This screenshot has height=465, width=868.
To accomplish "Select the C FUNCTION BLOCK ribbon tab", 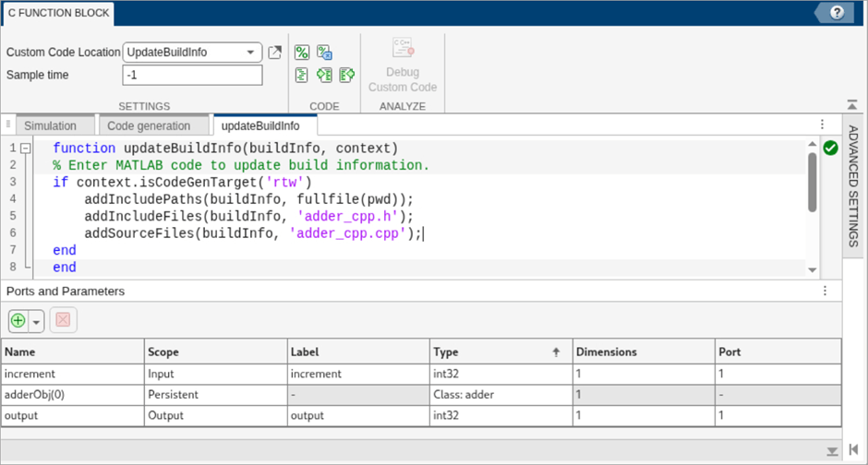I will [59, 13].
